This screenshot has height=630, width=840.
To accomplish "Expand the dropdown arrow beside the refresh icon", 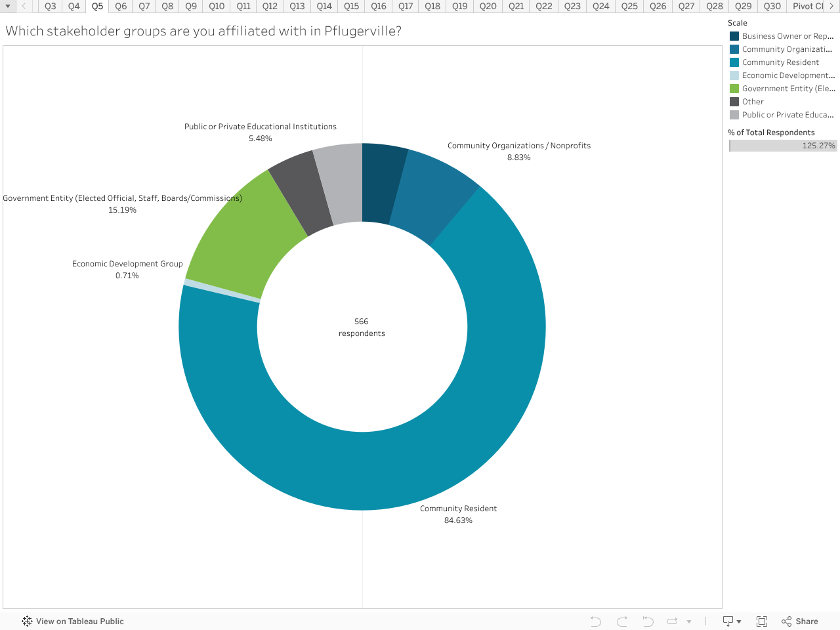I will (689, 621).
